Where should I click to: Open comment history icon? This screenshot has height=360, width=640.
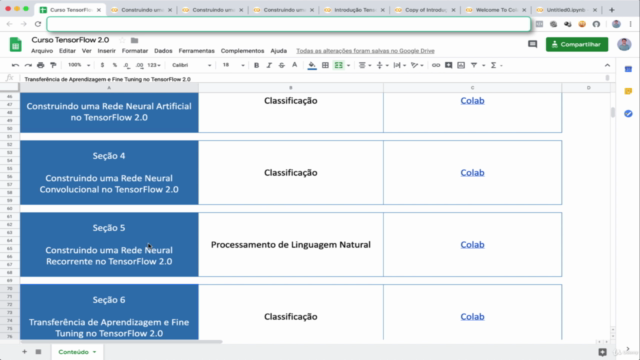click(x=532, y=44)
